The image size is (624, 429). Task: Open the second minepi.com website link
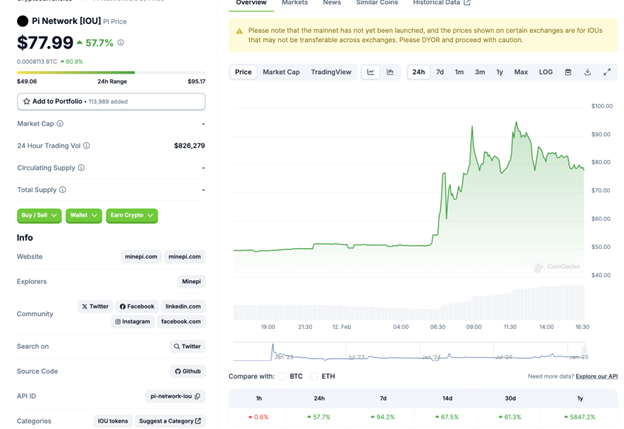pyautogui.click(x=185, y=257)
